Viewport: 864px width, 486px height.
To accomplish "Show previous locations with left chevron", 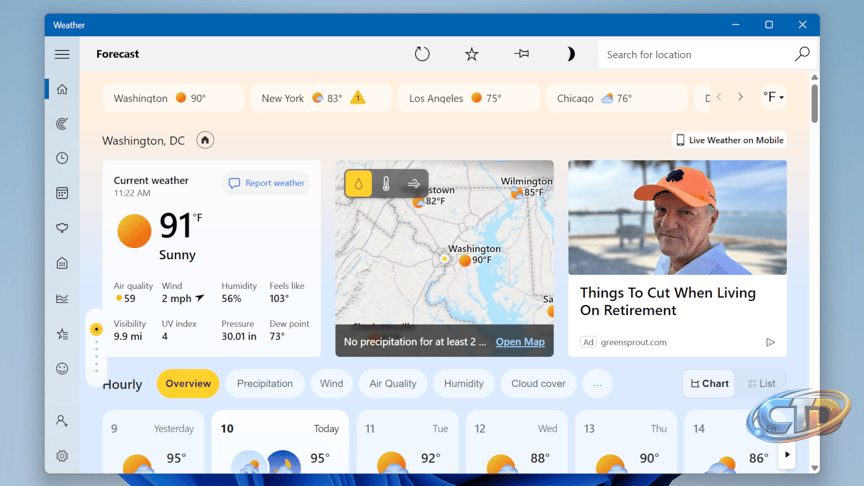I will pyautogui.click(x=719, y=97).
